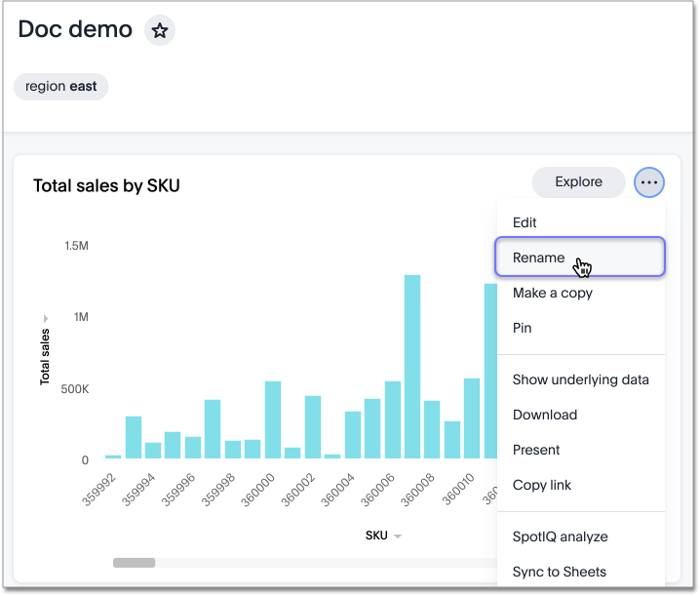
Task: Choose Rename in the menu
Action: tap(539, 258)
